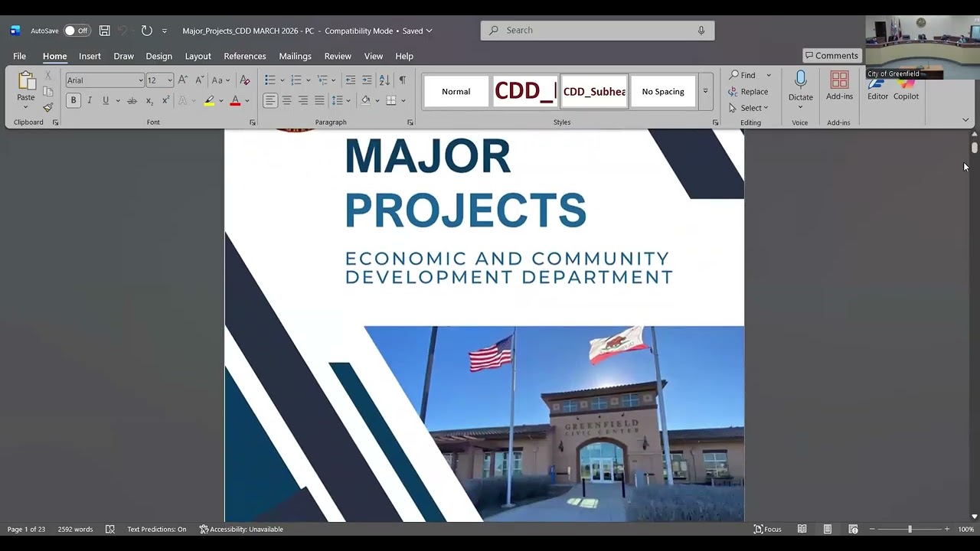
Task: Apply subscript formatting
Action: pyautogui.click(x=149, y=101)
